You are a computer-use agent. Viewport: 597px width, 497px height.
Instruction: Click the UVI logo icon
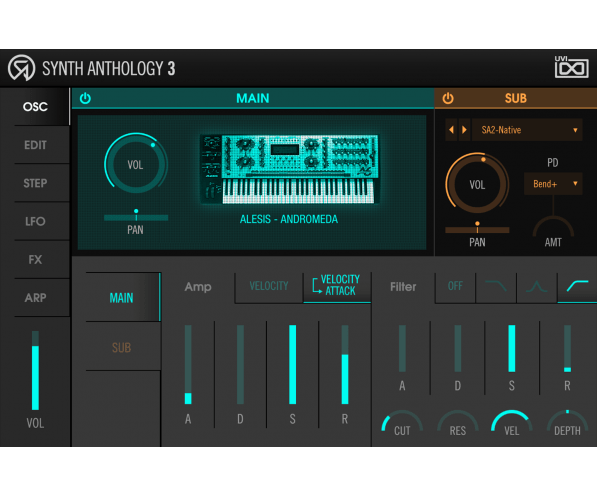coord(571,67)
